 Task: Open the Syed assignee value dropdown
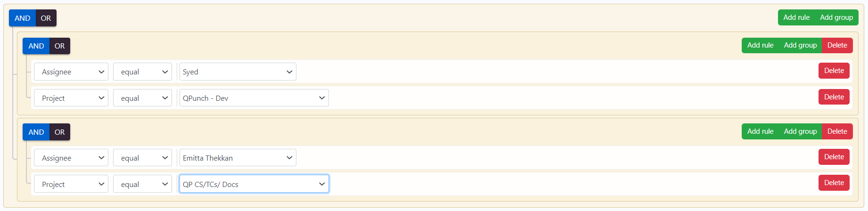point(237,72)
